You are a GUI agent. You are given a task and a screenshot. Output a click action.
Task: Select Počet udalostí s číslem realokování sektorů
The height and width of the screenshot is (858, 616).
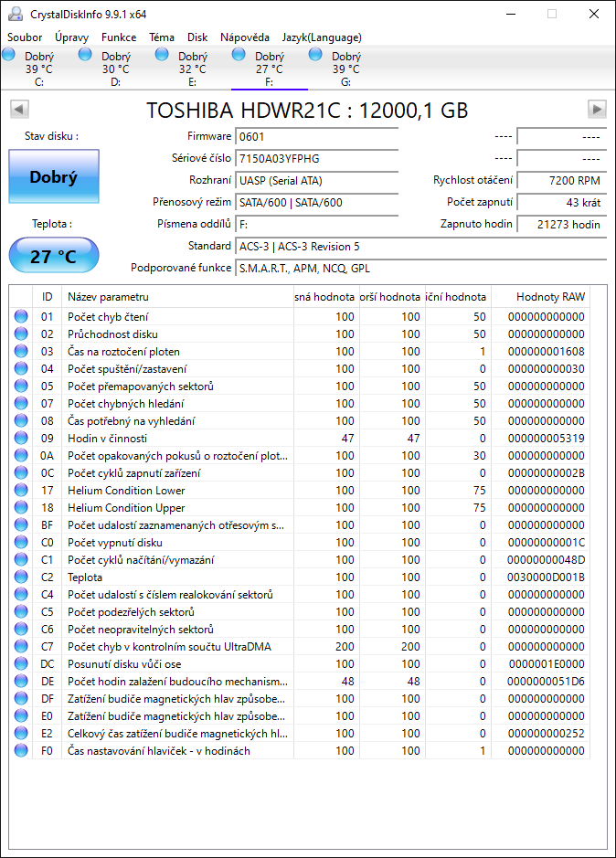point(170,594)
